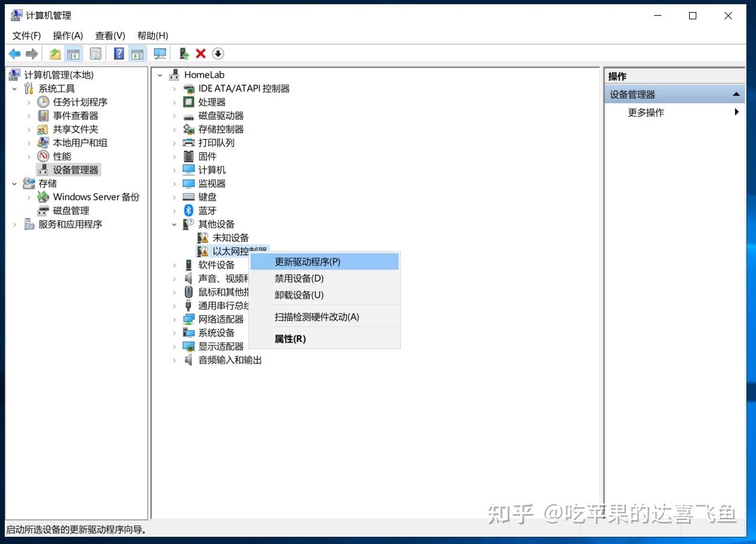Select the 未知设备 entry under 其他设备
756x544 pixels.
pyautogui.click(x=230, y=238)
